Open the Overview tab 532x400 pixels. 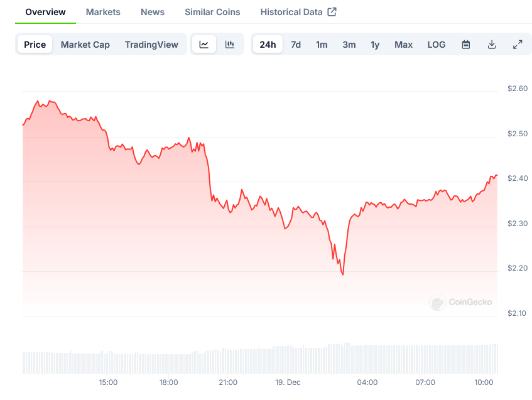[45, 12]
